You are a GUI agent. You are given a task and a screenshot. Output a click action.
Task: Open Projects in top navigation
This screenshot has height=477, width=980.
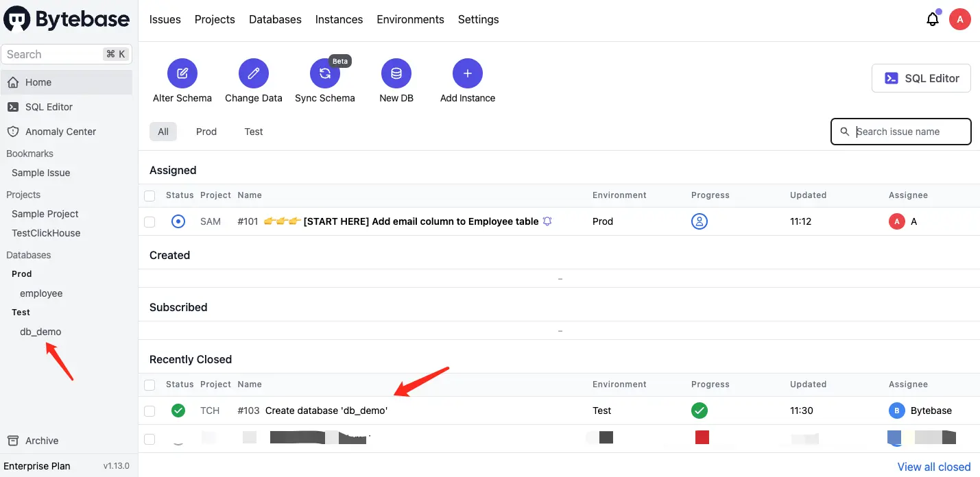tap(215, 19)
